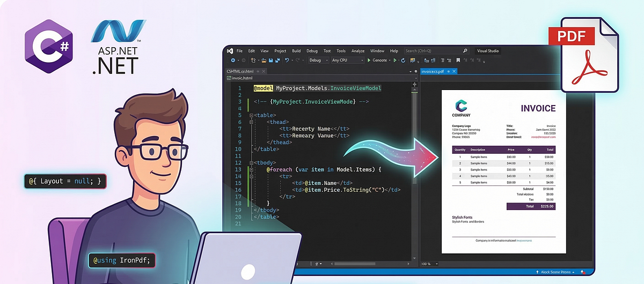Viewport: 644px width, 284px height.
Task: Open the View menu
Action: (x=265, y=51)
